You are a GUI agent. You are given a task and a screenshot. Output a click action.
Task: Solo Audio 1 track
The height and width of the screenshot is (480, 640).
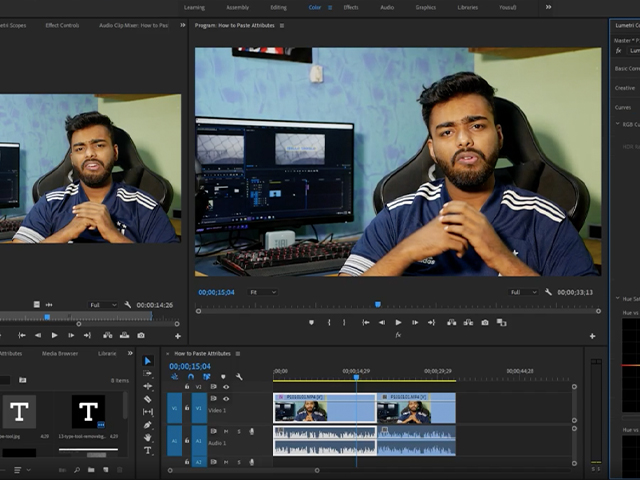click(x=239, y=431)
